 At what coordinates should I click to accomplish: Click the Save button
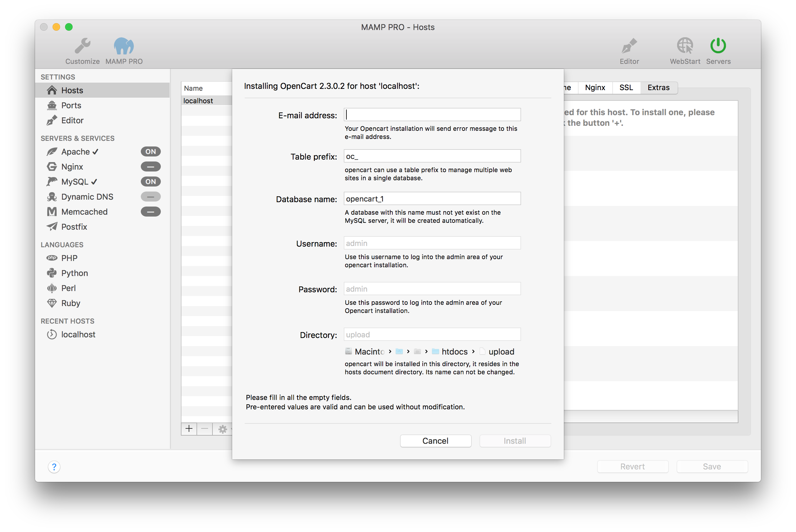712,467
